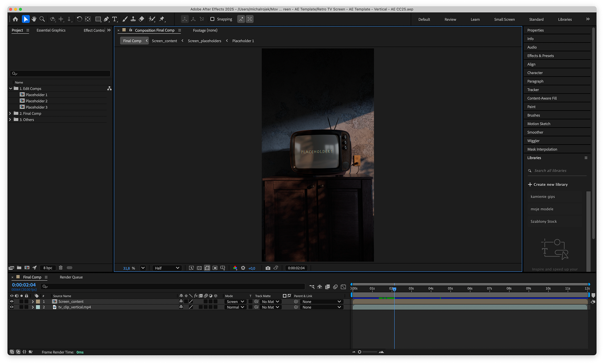Open Screen_content blending mode dropdown
Viewport: 604px width, 364px height.
click(235, 302)
